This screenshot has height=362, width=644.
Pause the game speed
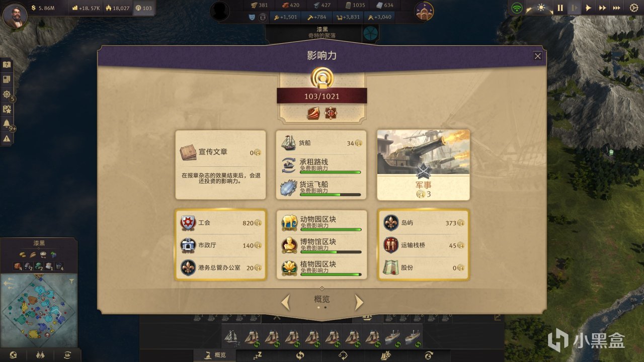(x=560, y=8)
